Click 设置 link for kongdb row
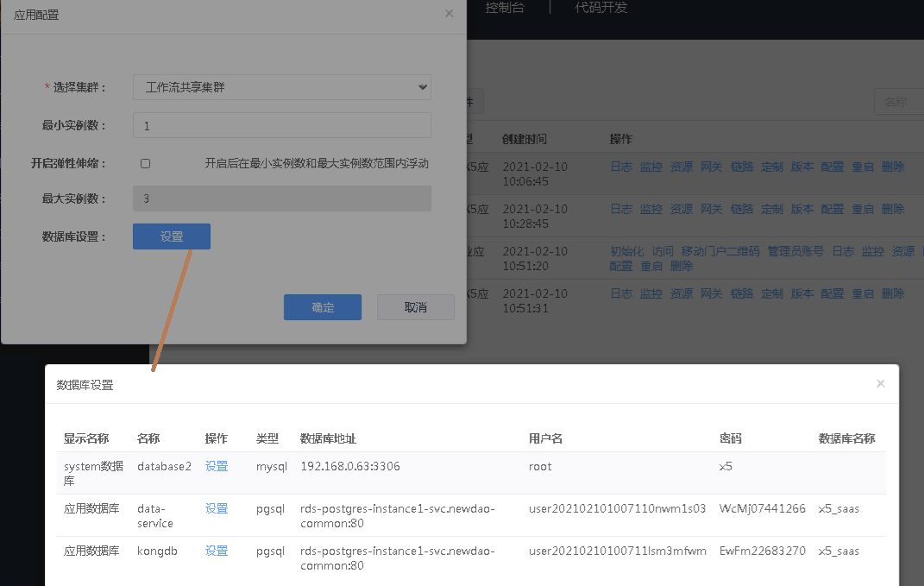The width and height of the screenshot is (924, 586). click(x=217, y=551)
